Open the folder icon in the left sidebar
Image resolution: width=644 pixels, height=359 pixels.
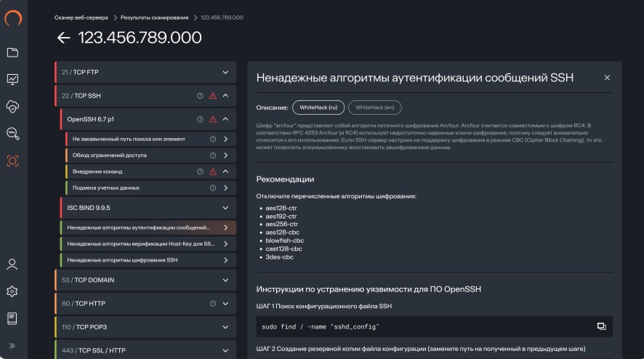click(12, 52)
